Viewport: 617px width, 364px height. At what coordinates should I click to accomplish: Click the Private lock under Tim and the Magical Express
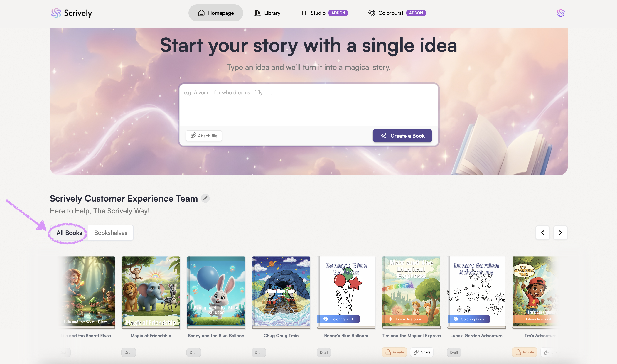(394, 352)
